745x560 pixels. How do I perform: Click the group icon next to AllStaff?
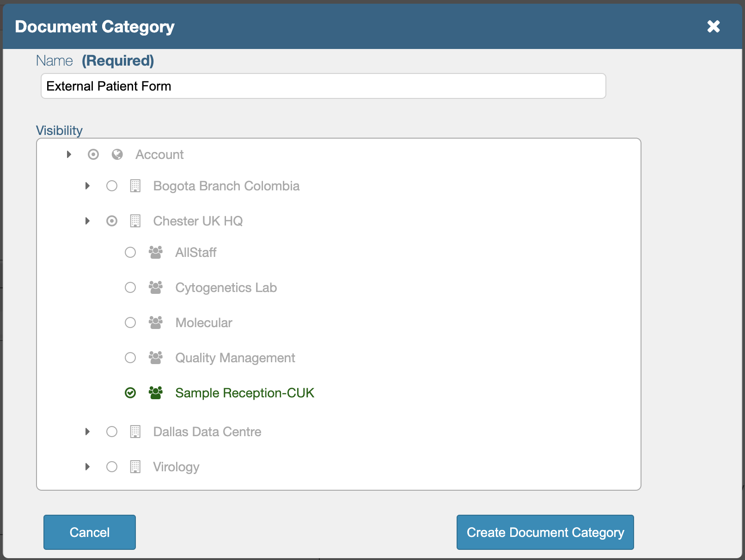pyautogui.click(x=156, y=252)
